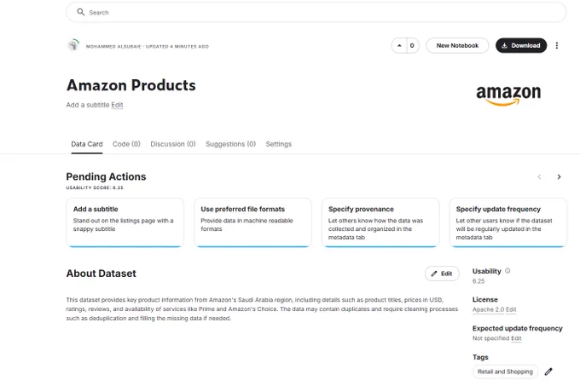Image resolution: width=580 pixels, height=392 pixels.
Task: Create a New Notebook
Action: pyautogui.click(x=457, y=45)
